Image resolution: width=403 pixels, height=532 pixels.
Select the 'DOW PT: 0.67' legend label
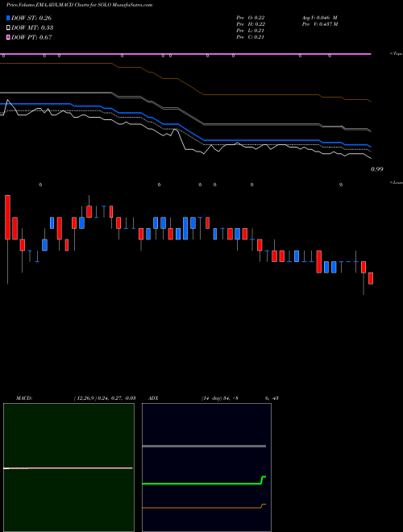pyautogui.click(x=31, y=37)
